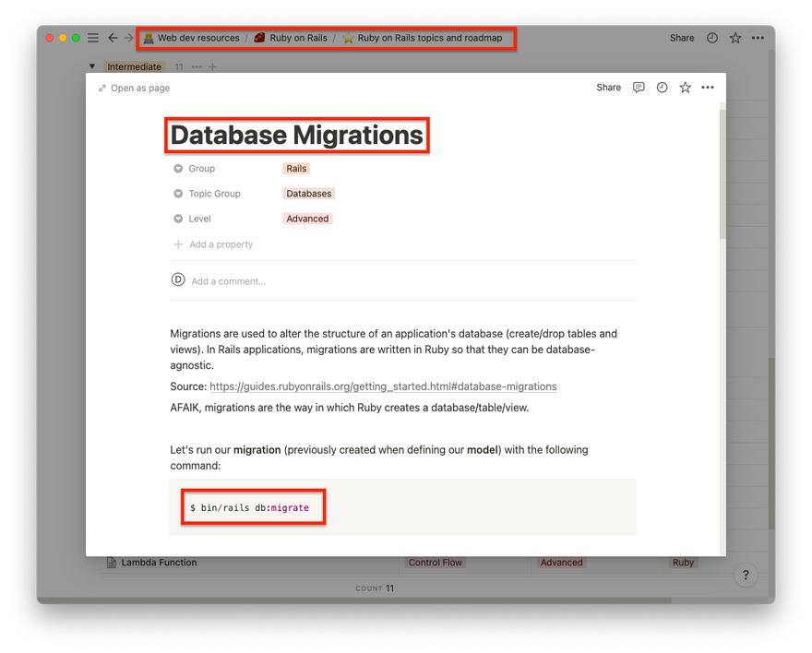The image size is (812, 653).
Task: Click Share button inside the modal
Action: 608,88
